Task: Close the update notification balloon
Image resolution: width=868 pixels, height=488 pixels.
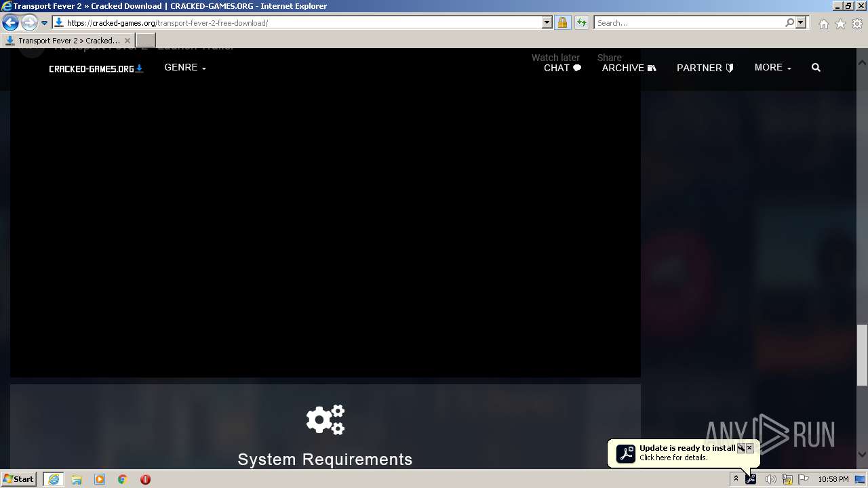Action: 749,448
